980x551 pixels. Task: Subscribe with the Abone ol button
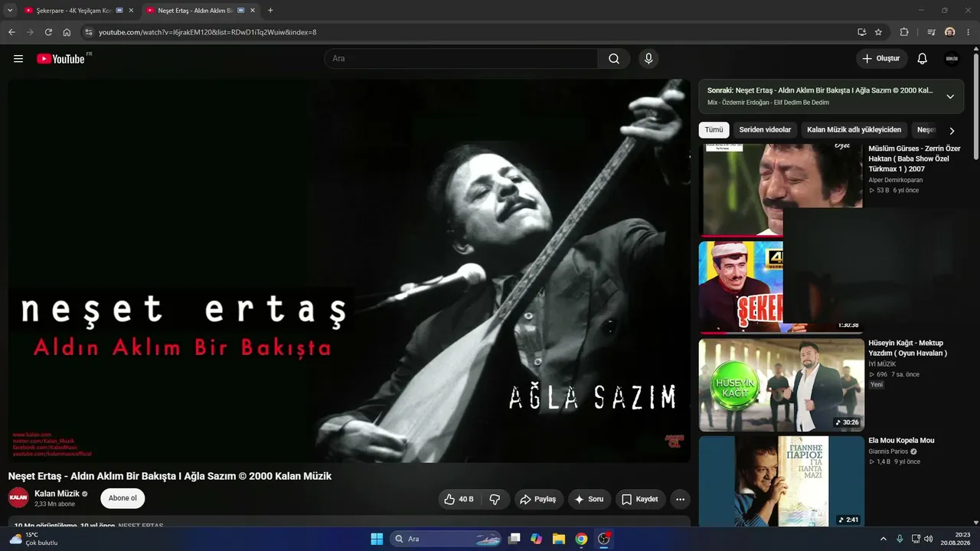[x=122, y=498]
